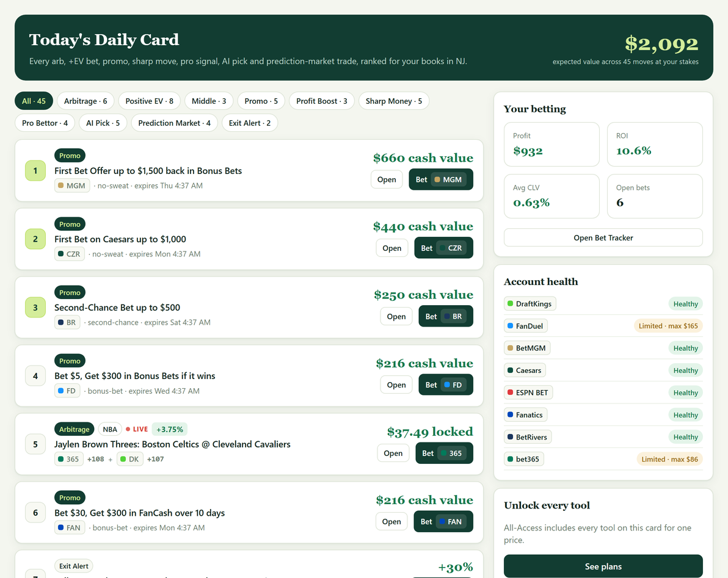728x578 pixels.
Task: Click the rank 5 badge
Action: [35, 444]
